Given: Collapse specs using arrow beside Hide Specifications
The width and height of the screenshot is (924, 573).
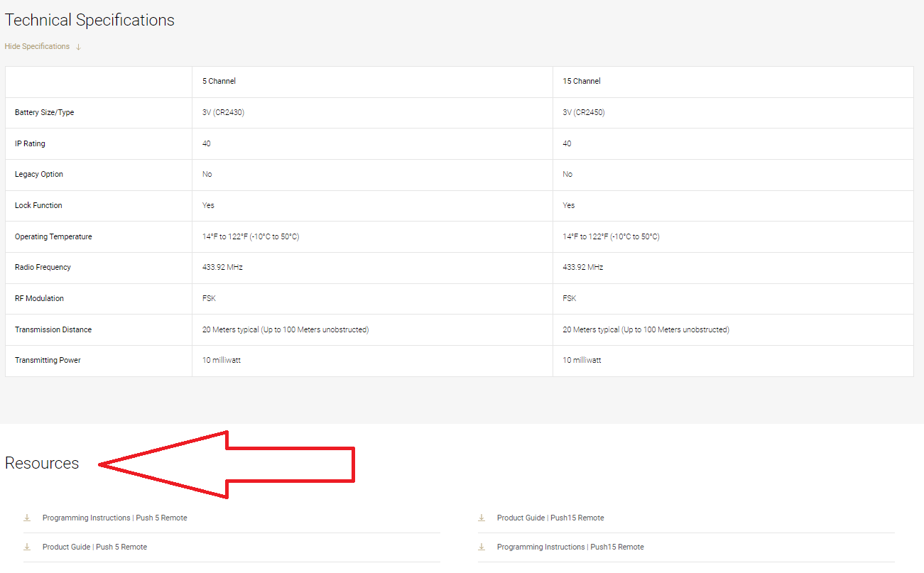Looking at the screenshot, I should [78, 47].
